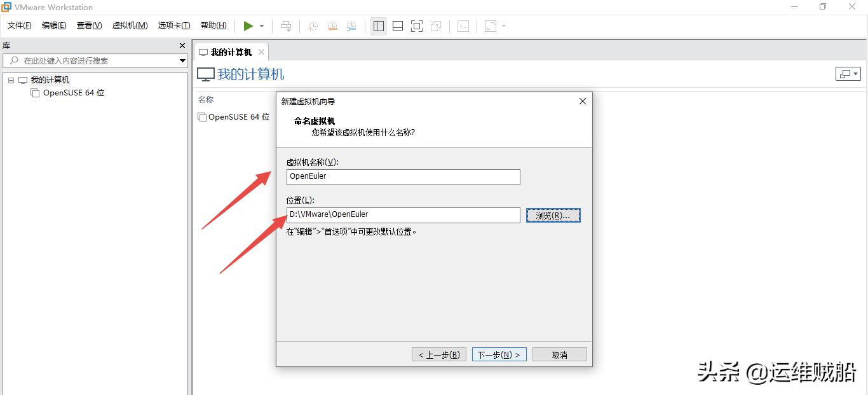The height and width of the screenshot is (395, 868).
Task: Toggle the library sidebar visibility
Action: (x=378, y=25)
